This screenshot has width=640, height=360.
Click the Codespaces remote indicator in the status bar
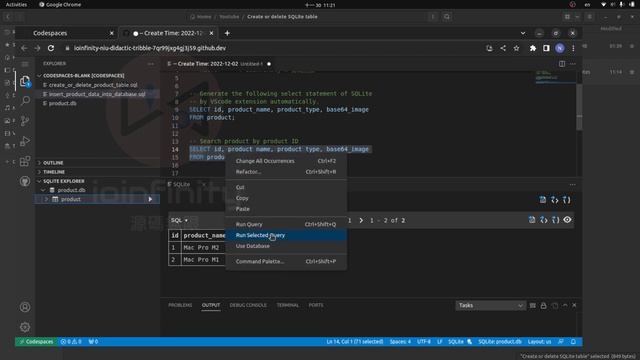pyautogui.click(x=36, y=342)
